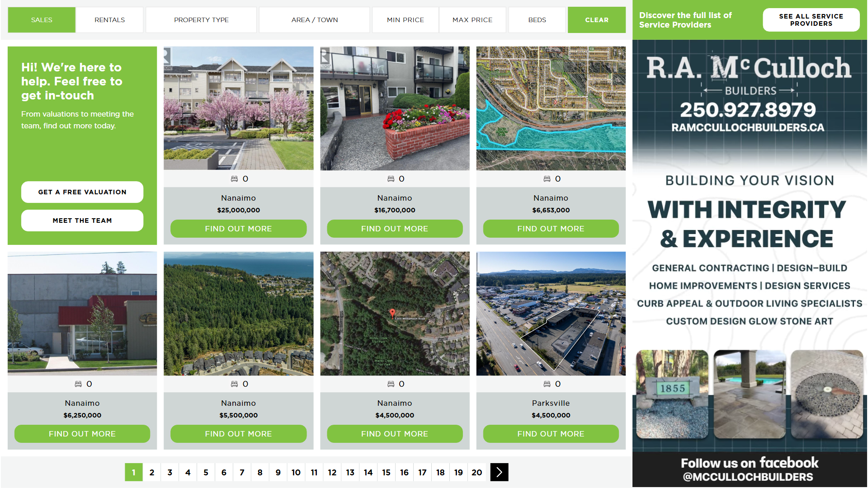868x488 pixels.
Task: Open See All Service Providers link
Action: [x=811, y=20]
